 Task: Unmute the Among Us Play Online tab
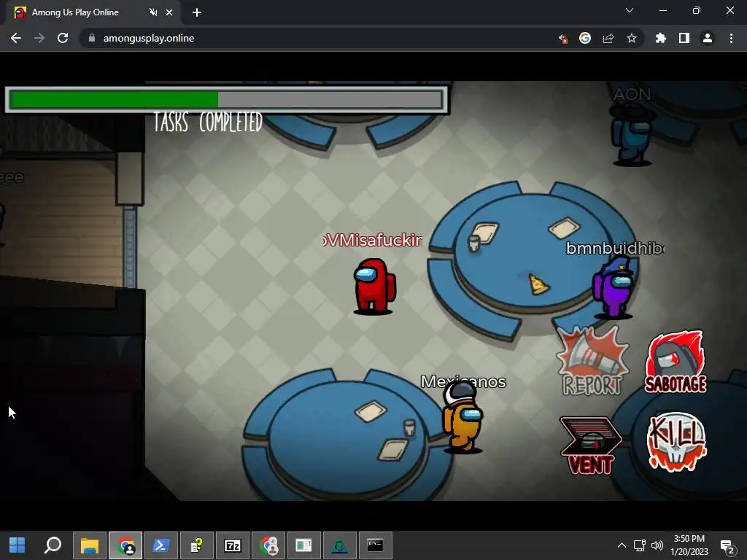tap(153, 12)
